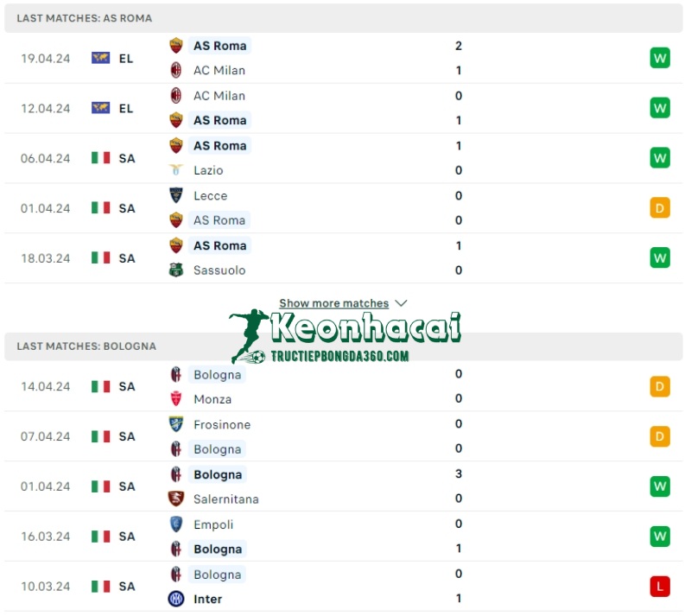691x616 pixels.
Task: Click the Salernitana club crest
Action: pos(176,499)
